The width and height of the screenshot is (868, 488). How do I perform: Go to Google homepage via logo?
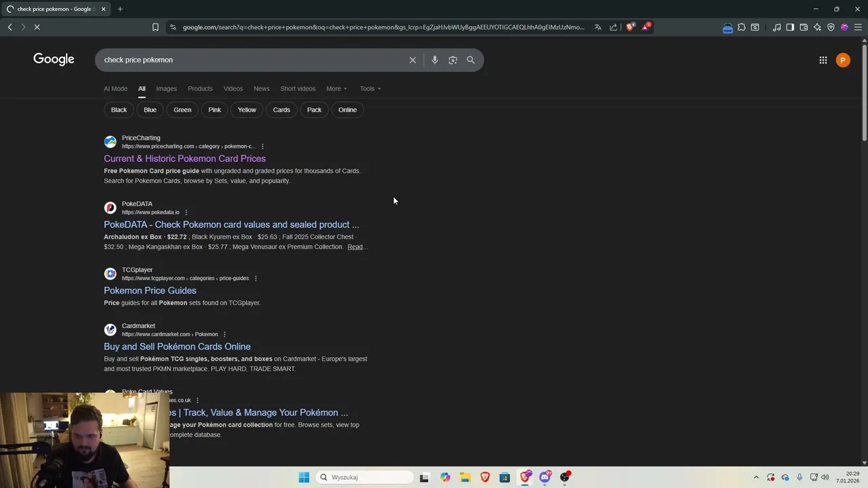[x=54, y=60]
